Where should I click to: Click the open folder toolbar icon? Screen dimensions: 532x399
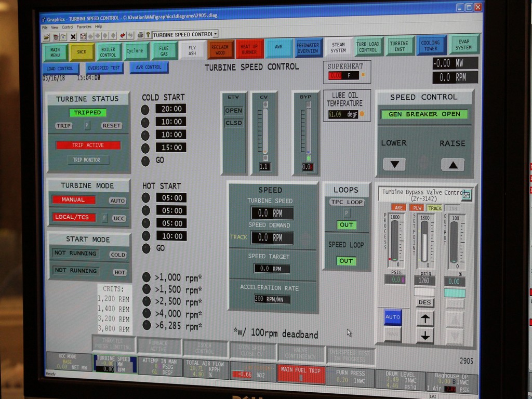point(47,36)
